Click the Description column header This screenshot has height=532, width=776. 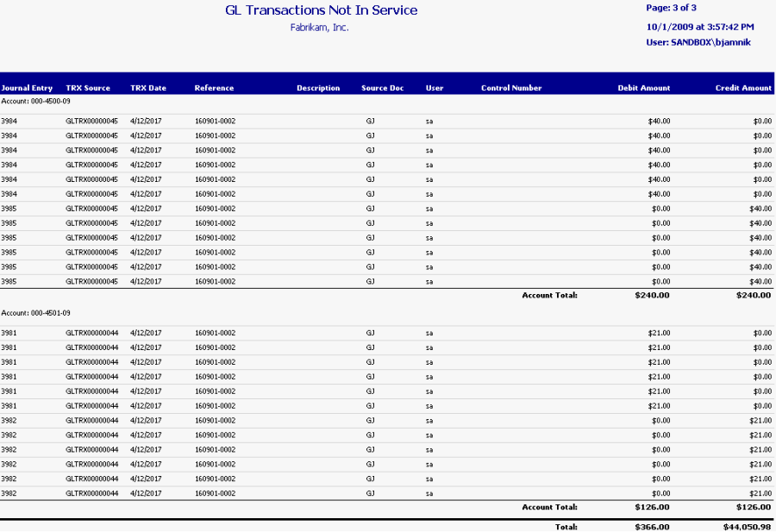[x=318, y=88]
